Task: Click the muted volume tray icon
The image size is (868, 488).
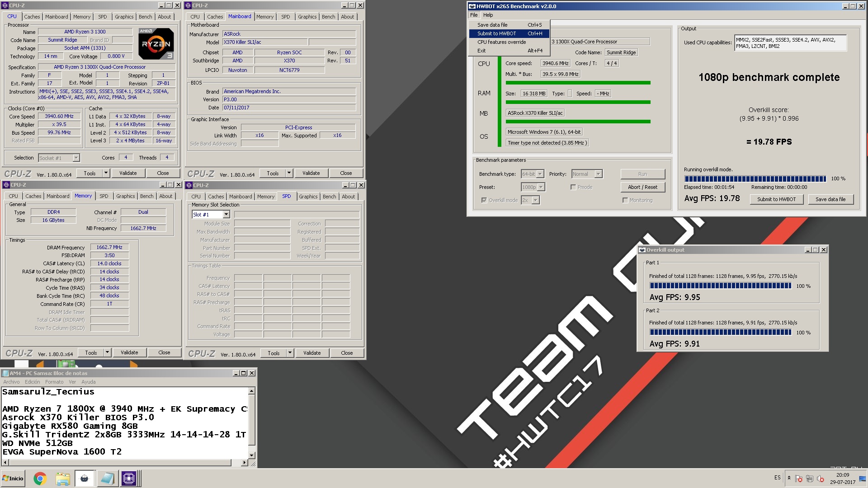Action: (821, 479)
